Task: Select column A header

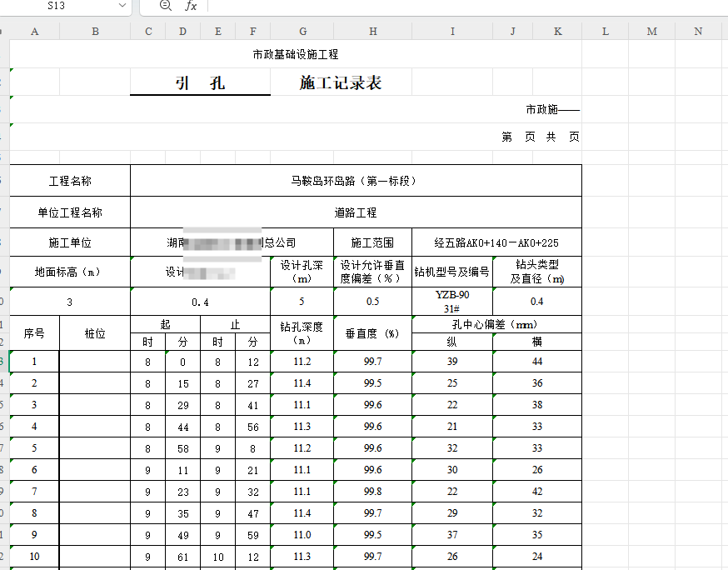Action: (34, 32)
